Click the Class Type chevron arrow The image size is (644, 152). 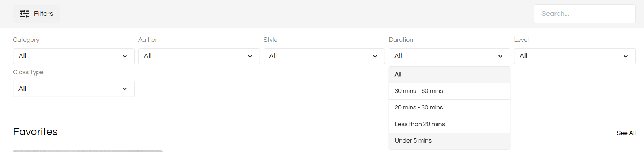coord(125,89)
